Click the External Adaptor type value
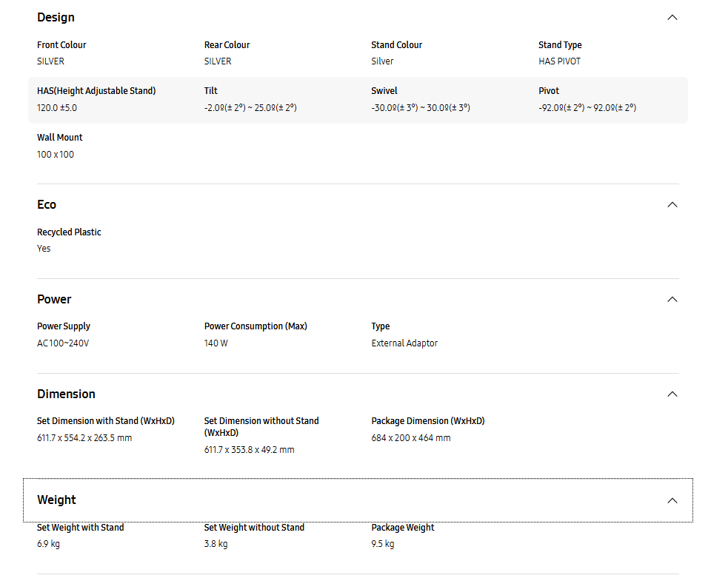Image resolution: width=728 pixels, height=578 pixels. tap(404, 343)
